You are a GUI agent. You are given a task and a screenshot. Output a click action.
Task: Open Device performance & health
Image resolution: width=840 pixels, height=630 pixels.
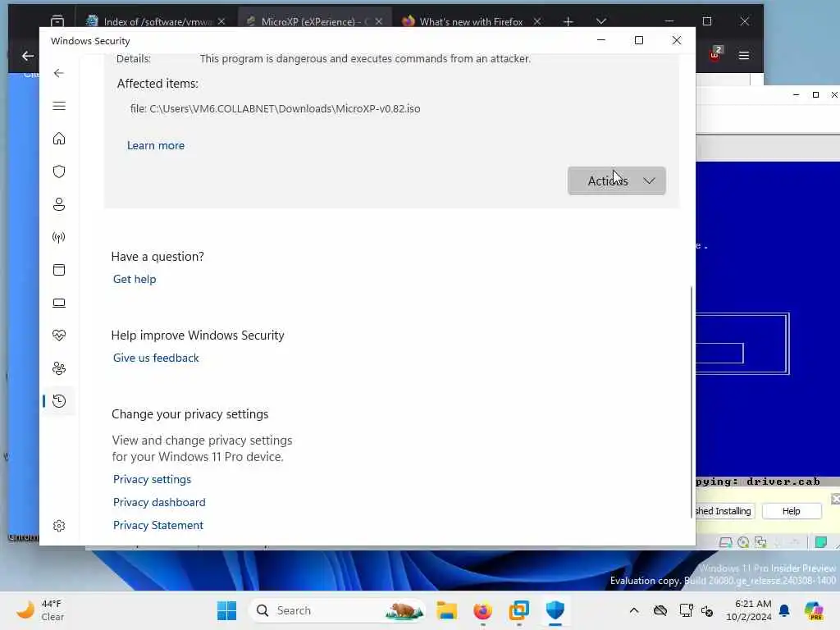point(59,336)
